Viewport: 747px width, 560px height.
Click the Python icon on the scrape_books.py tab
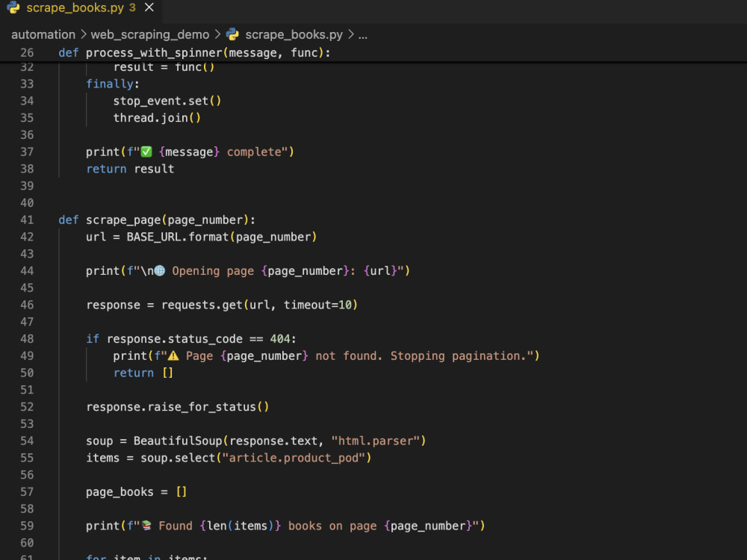coord(13,7)
